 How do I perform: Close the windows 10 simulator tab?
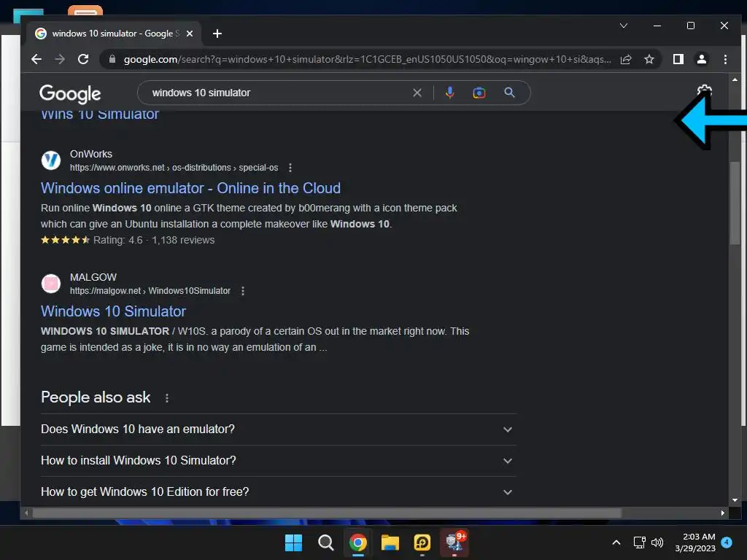click(190, 34)
